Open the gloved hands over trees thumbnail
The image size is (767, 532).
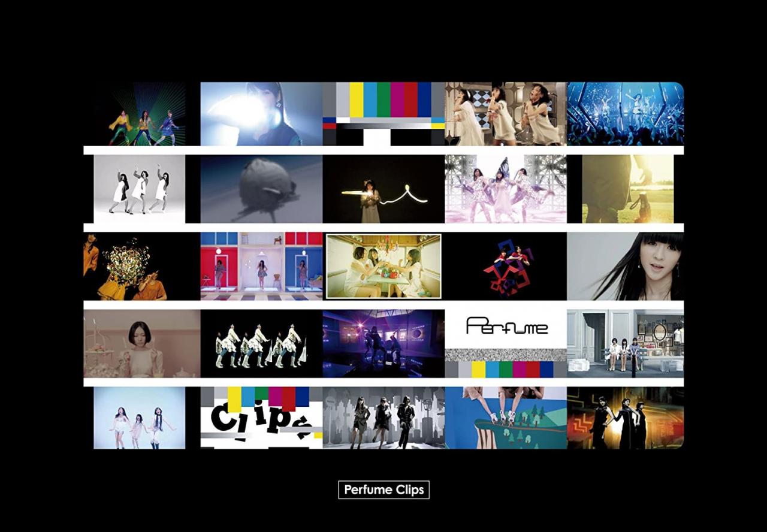tap(506, 418)
